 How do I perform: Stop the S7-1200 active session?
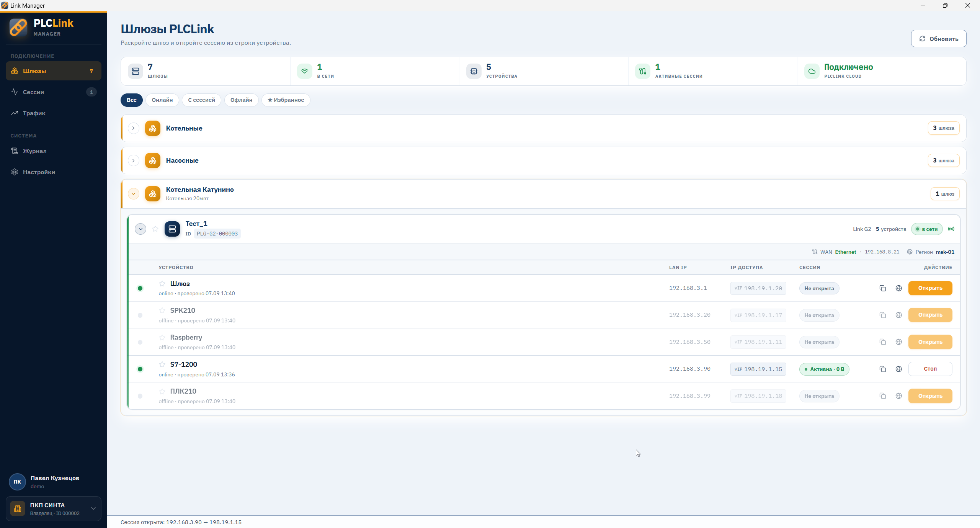pos(930,369)
